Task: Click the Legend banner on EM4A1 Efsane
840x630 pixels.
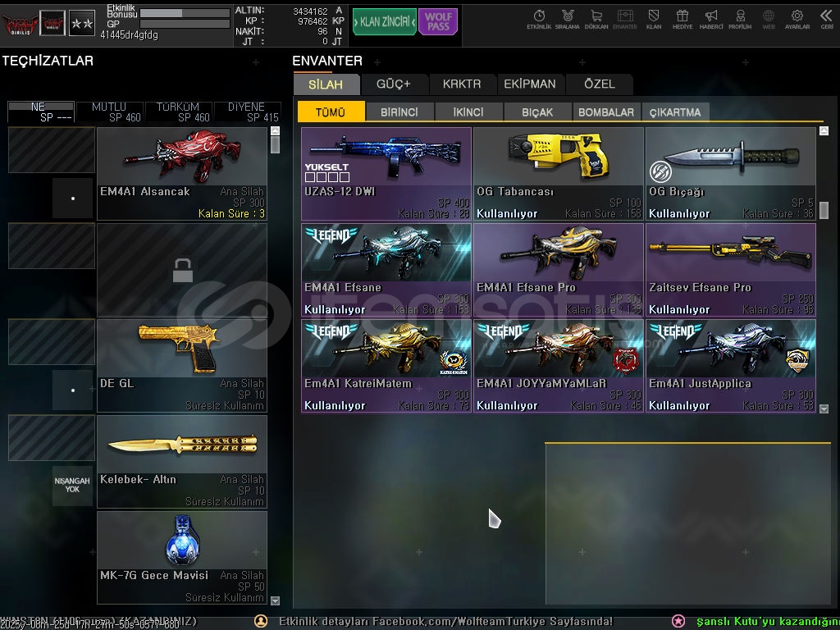Action: coord(331,235)
